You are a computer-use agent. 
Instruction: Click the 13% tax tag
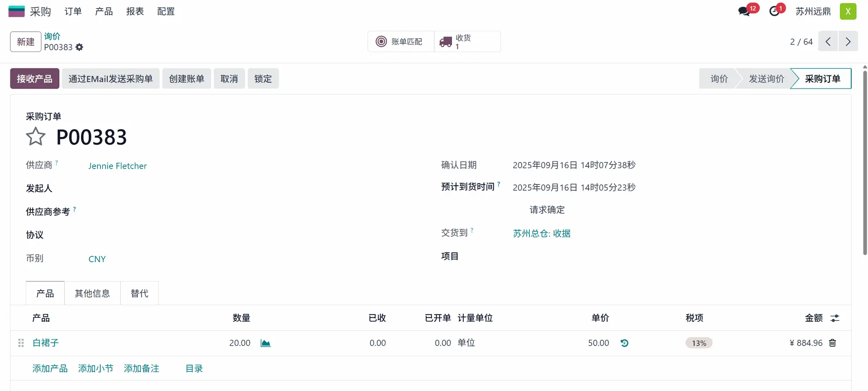[698, 344]
